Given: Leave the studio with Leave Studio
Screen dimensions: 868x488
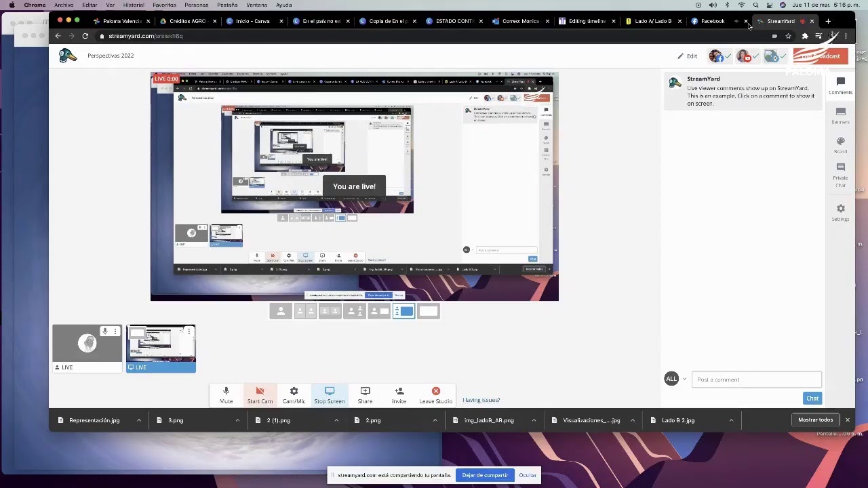Looking at the screenshot, I should click(x=435, y=395).
